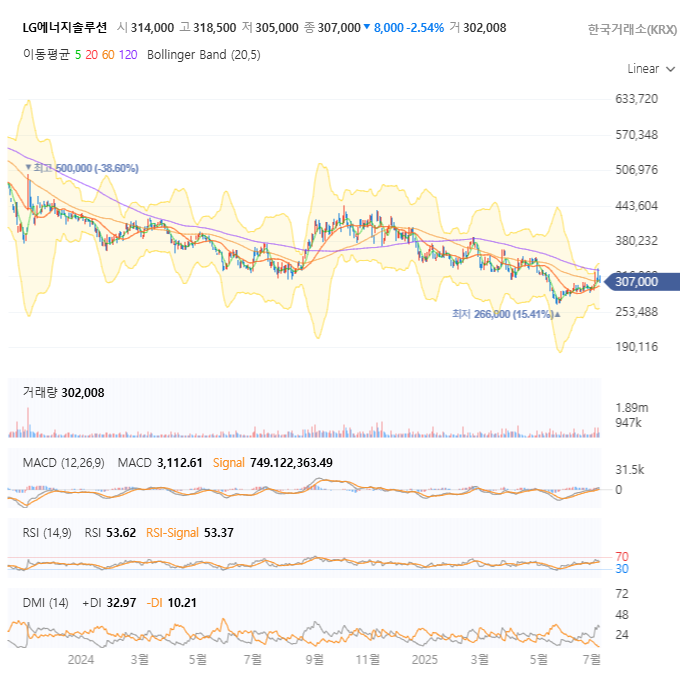680x697 pixels.
Task: Click the 2025 date axis label
Action: [424, 660]
